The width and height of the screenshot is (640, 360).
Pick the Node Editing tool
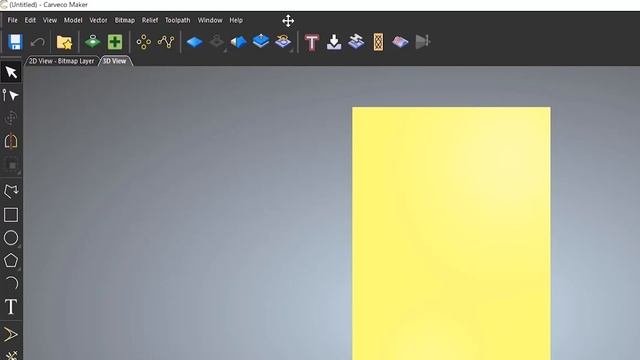pyautogui.click(x=11, y=95)
